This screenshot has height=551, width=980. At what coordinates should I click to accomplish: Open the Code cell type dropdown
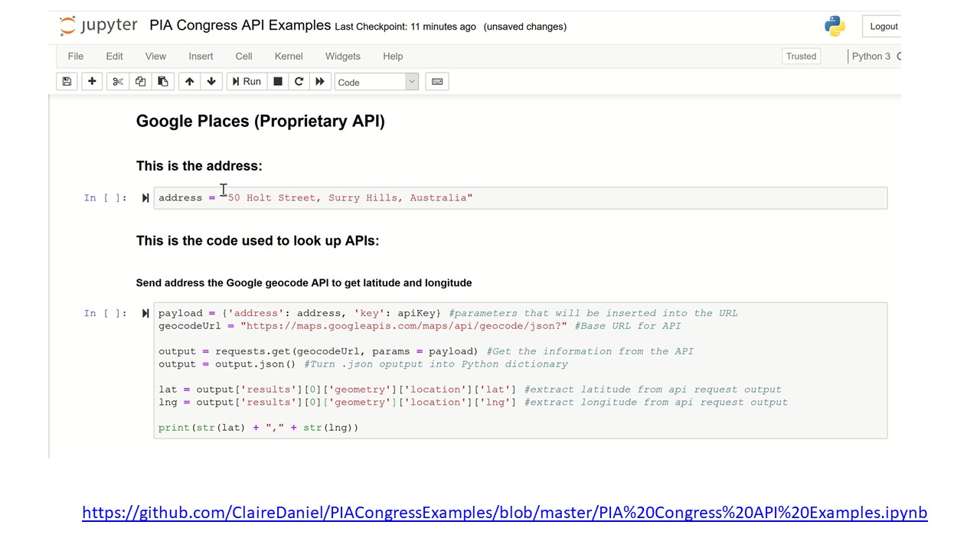click(x=377, y=82)
